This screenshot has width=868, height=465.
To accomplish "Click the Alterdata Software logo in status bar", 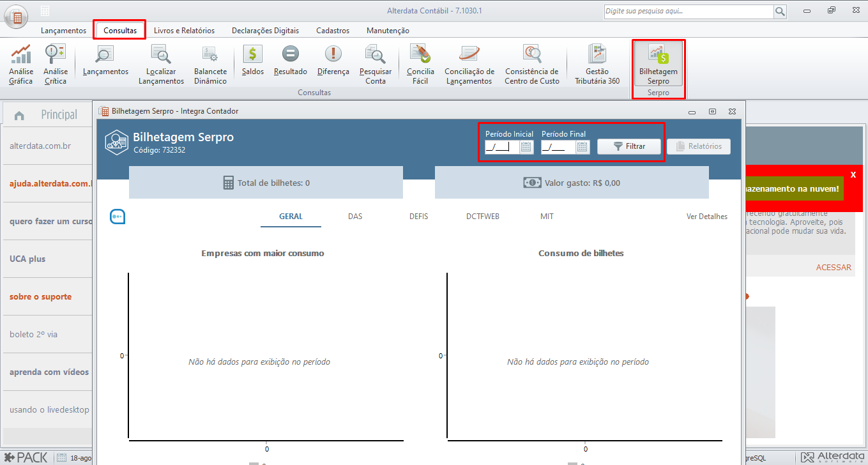I will pos(832,457).
